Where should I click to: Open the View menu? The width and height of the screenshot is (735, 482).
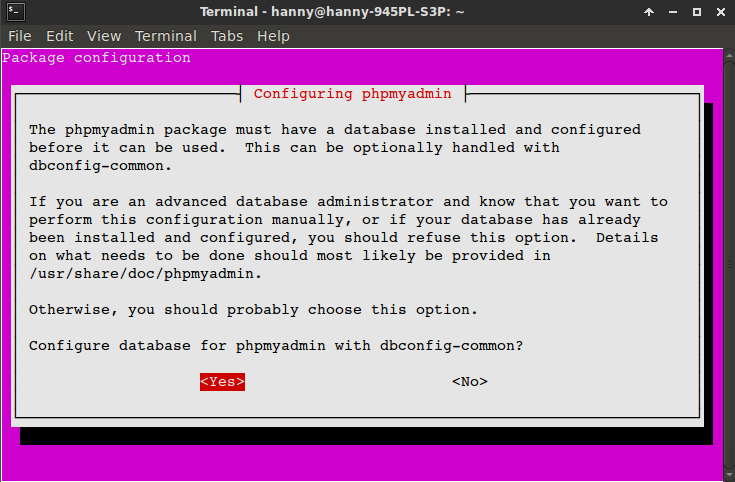(x=104, y=36)
